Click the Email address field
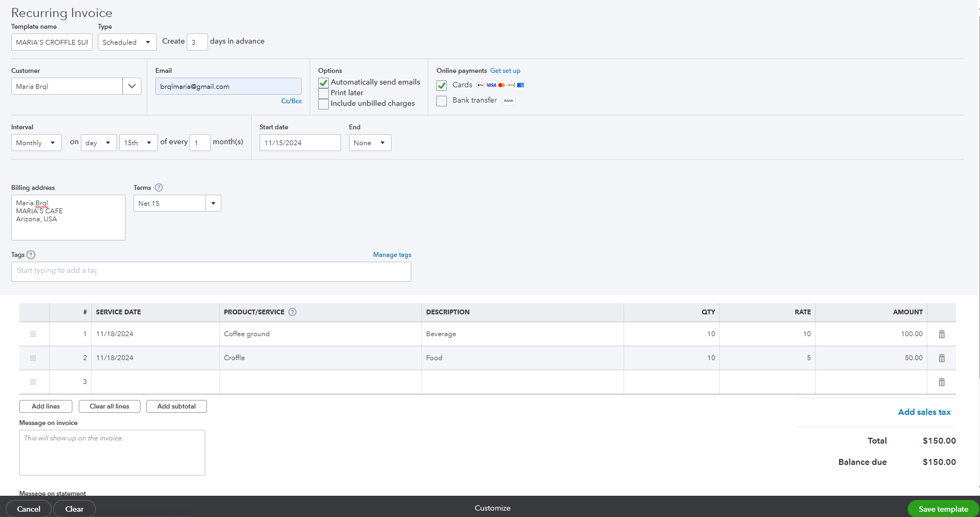The width and height of the screenshot is (980, 517). tap(228, 86)
